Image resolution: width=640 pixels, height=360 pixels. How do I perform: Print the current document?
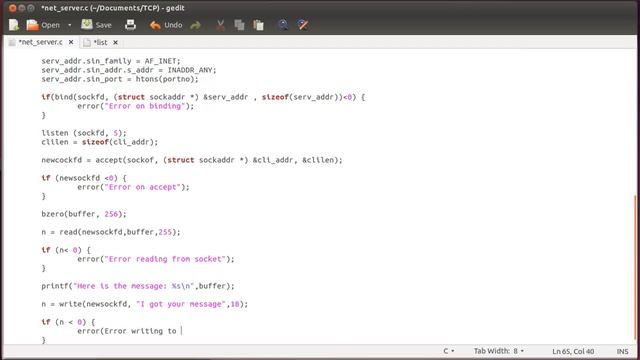130,25
